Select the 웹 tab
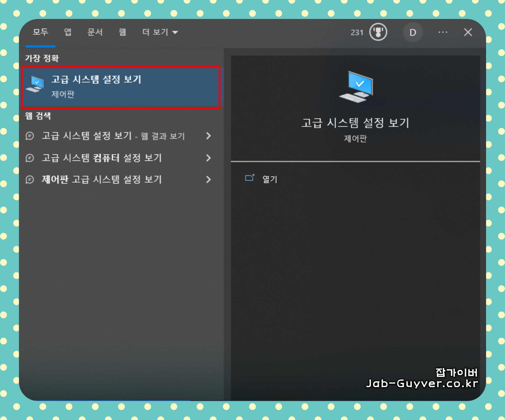505x420 pixels. point(122,32)
